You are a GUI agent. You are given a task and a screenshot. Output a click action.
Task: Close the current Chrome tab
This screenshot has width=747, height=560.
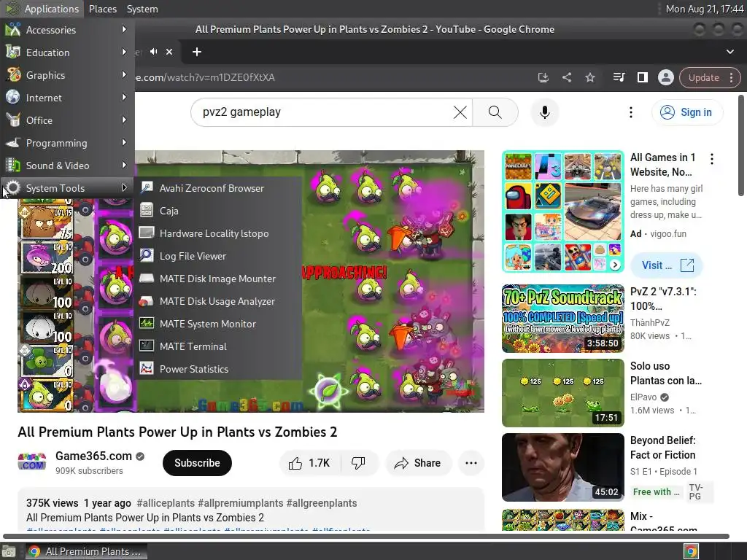point(169,52)
